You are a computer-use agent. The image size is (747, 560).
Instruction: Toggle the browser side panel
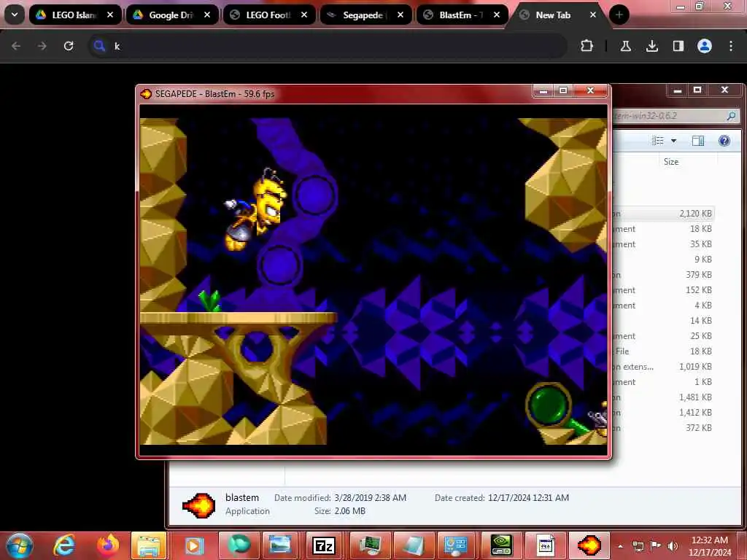click(x=678, y=46)
